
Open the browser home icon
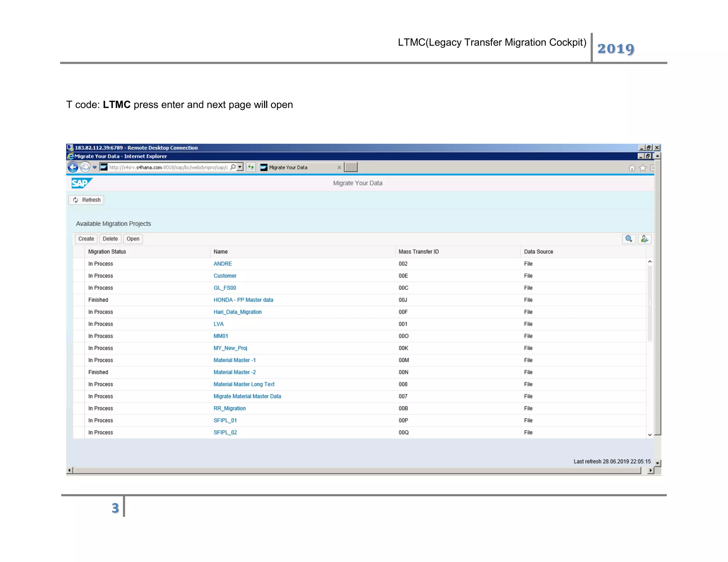coord(632,168)
